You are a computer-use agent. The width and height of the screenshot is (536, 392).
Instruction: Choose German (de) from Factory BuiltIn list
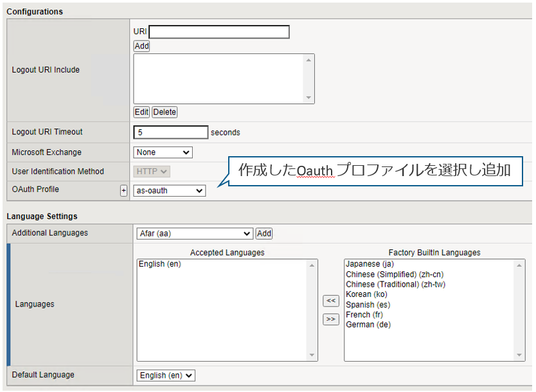tap(368, 325)
